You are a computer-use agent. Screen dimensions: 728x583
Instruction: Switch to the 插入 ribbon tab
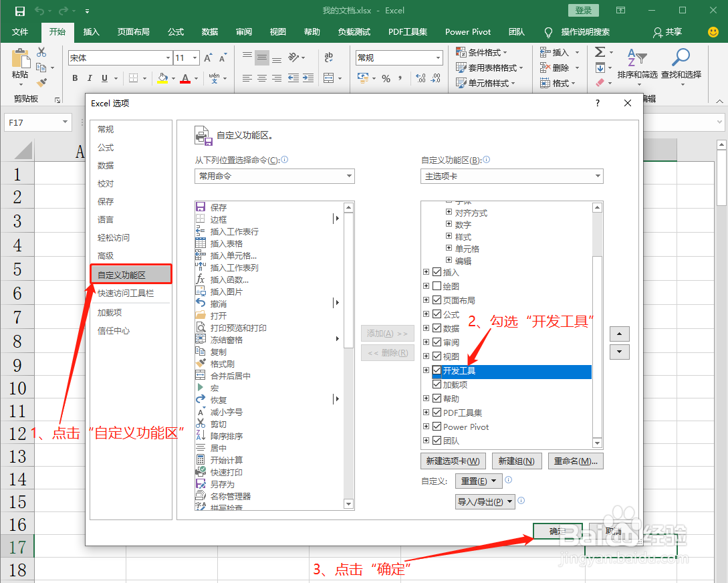click(x=91, y=32)
